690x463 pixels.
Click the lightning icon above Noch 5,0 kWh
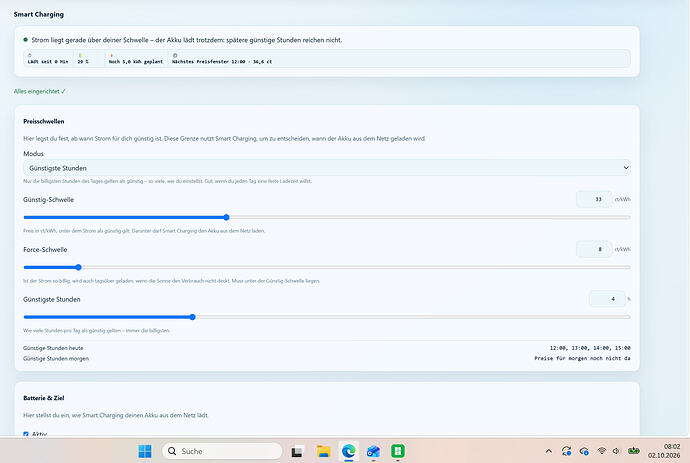tap(111, 55)
